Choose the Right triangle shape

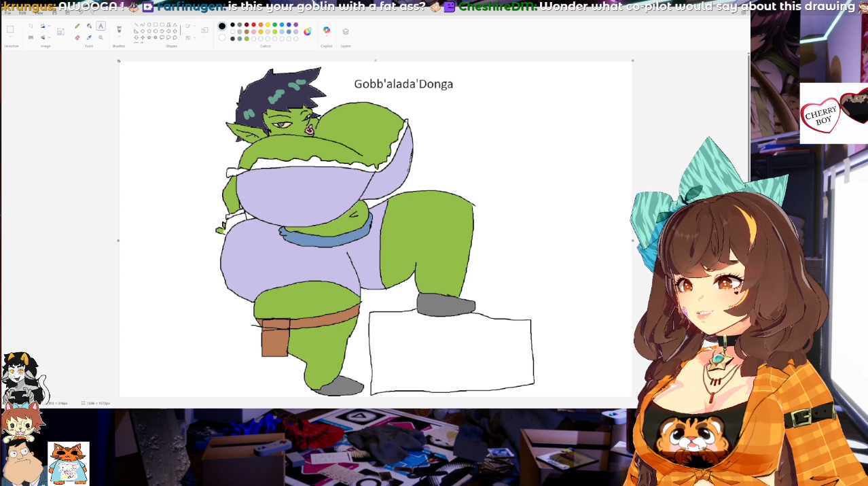136,31
